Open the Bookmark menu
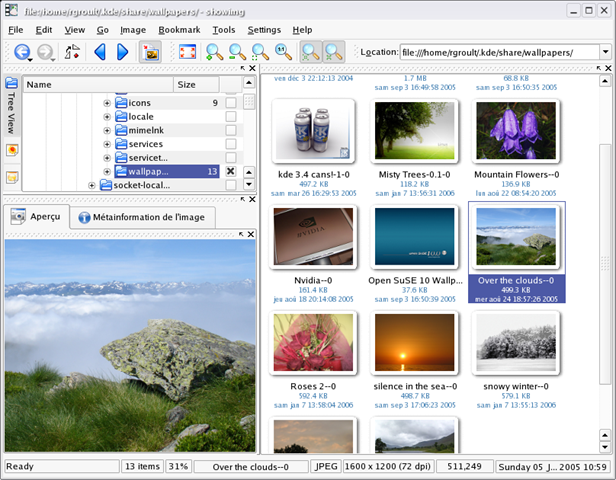The image size is (616, 480). [x=179, y=30]
